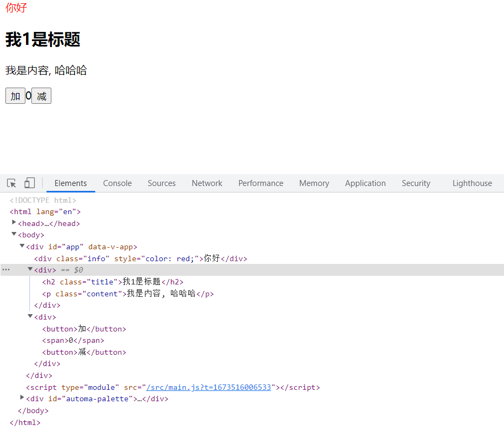Click the red 你好 text
The image size is (504, 438).
[16, 8]
